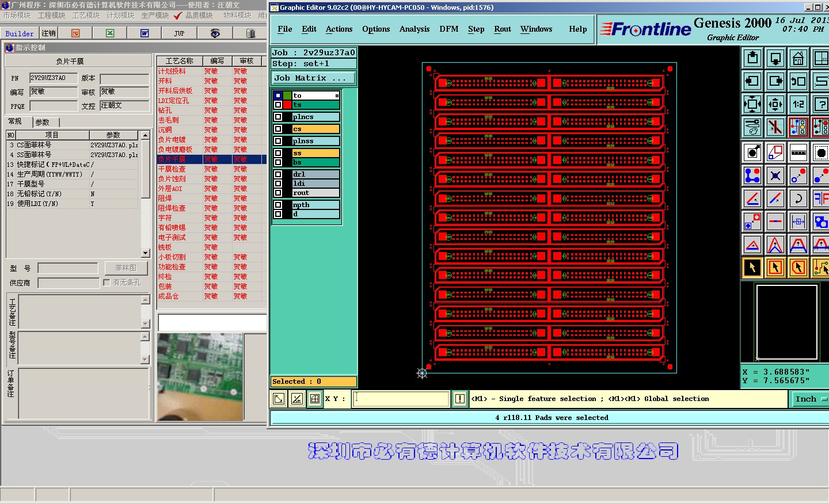Viewport: 829px width, 504px height.
Task: Open the DFM menu
Action: pyautogui.click(x=449, y=29)
